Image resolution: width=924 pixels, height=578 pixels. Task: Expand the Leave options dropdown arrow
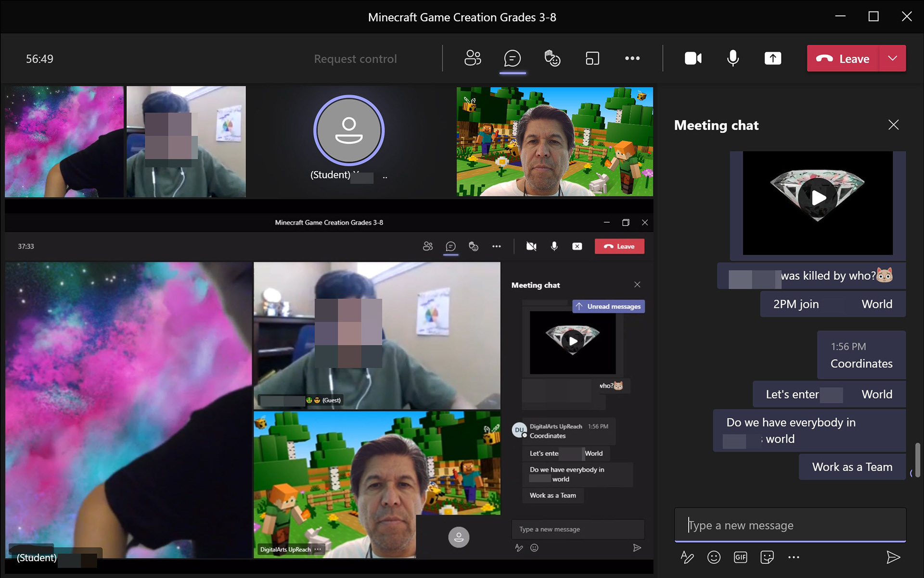(892, 58)
